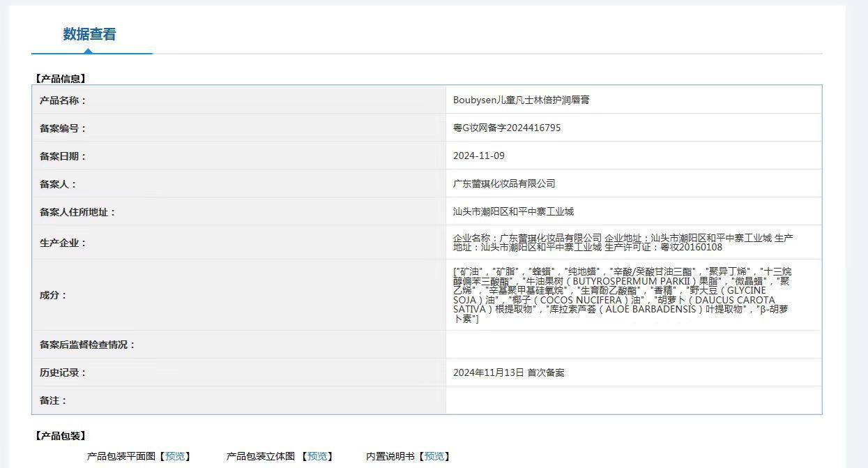Click the 【产品包装】 section heading
The width and height of the screenshot is (868, 468).
(x=61, y=436)
